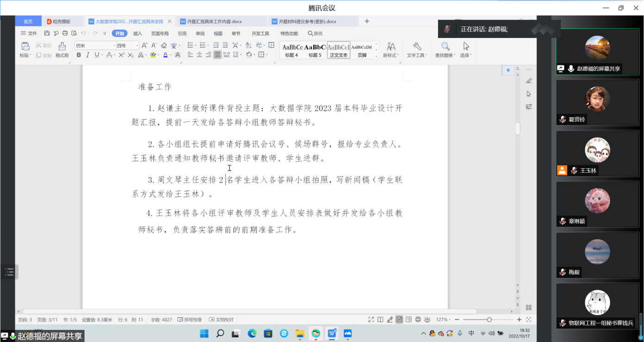Click the Clear Formatting eraser icon
This screenshot has width=644, height=342.
(163, 45)
